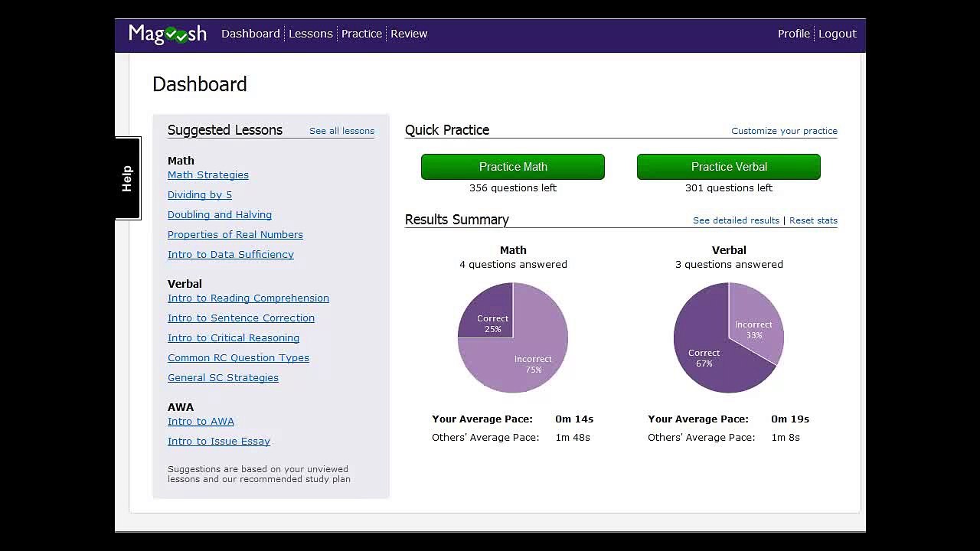
Task: Click Customize your practice link
Action: tap(784, 131)
